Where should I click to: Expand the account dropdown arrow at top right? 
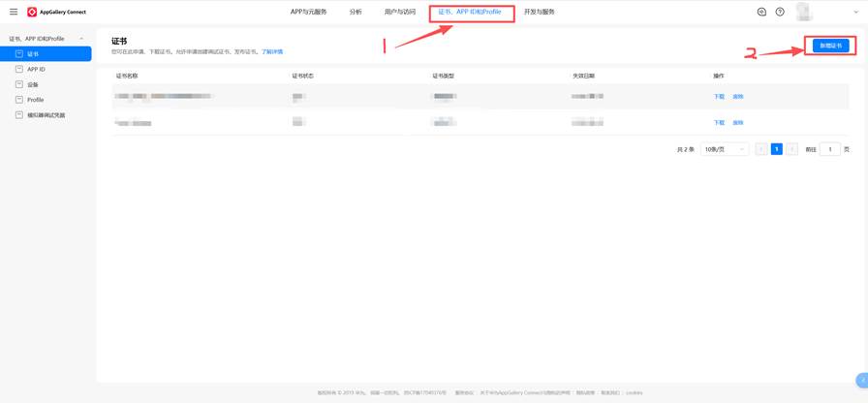tap(855, 13)
